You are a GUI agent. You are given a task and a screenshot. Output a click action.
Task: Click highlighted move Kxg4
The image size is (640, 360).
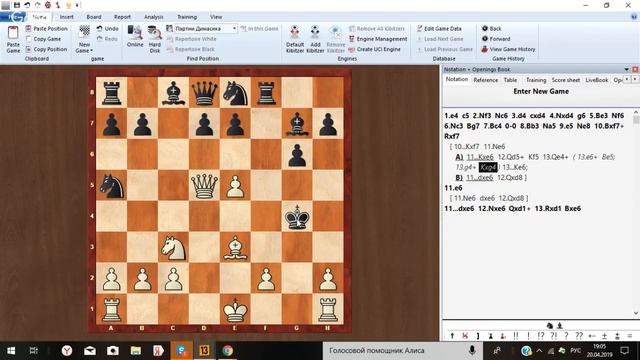click(x=488, y=167)
